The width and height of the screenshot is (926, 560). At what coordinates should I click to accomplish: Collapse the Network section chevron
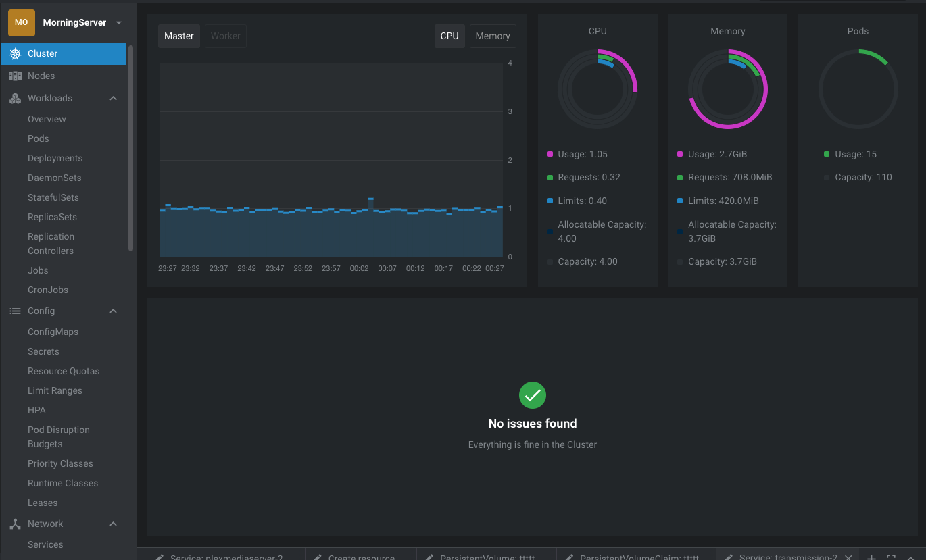[x=114, y=524]
